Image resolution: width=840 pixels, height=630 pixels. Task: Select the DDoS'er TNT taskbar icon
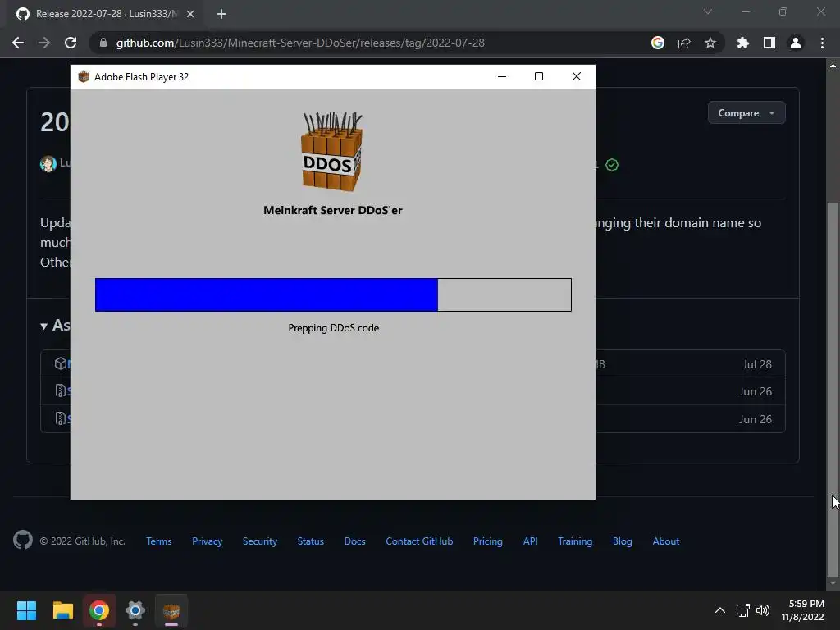pos(171,610)
